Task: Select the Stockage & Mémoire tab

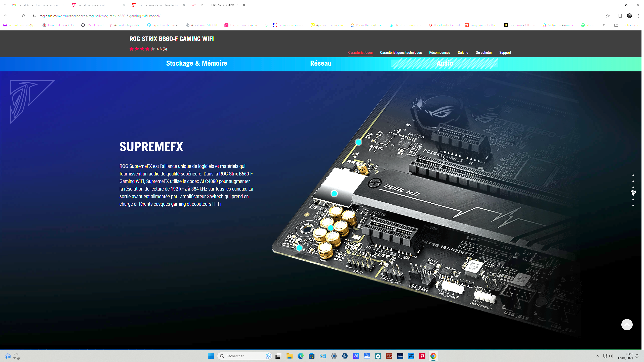Action: (196, 63)
